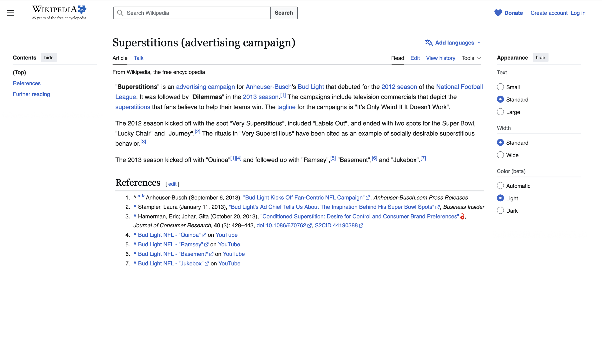Click the Log in link
The width and height of the screenshot is (602, 364).
click(x=578, y=13)
